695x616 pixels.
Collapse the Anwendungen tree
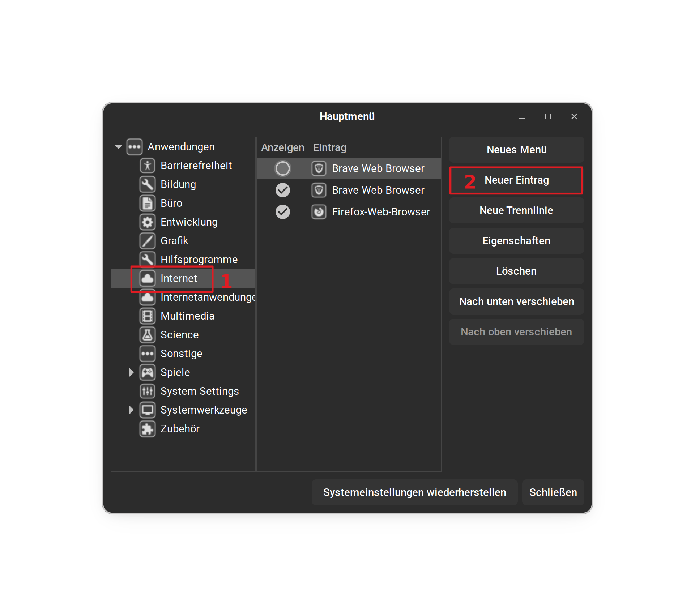point(119,147)
